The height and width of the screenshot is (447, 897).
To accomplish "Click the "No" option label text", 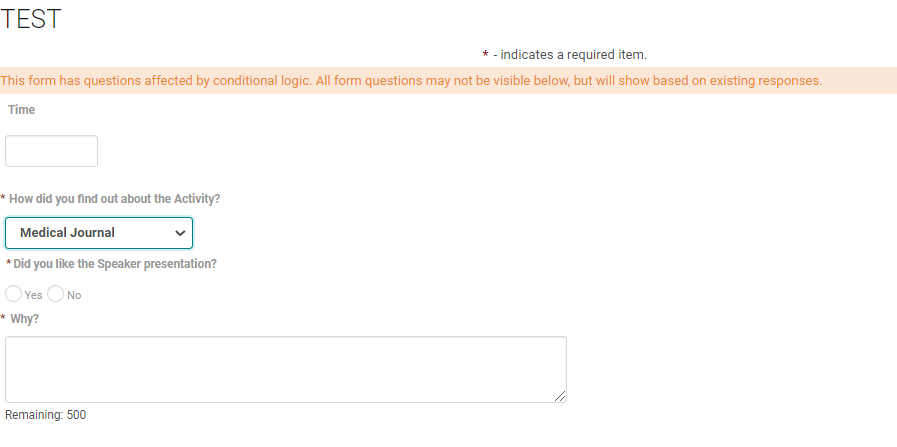I will (74, 295).
